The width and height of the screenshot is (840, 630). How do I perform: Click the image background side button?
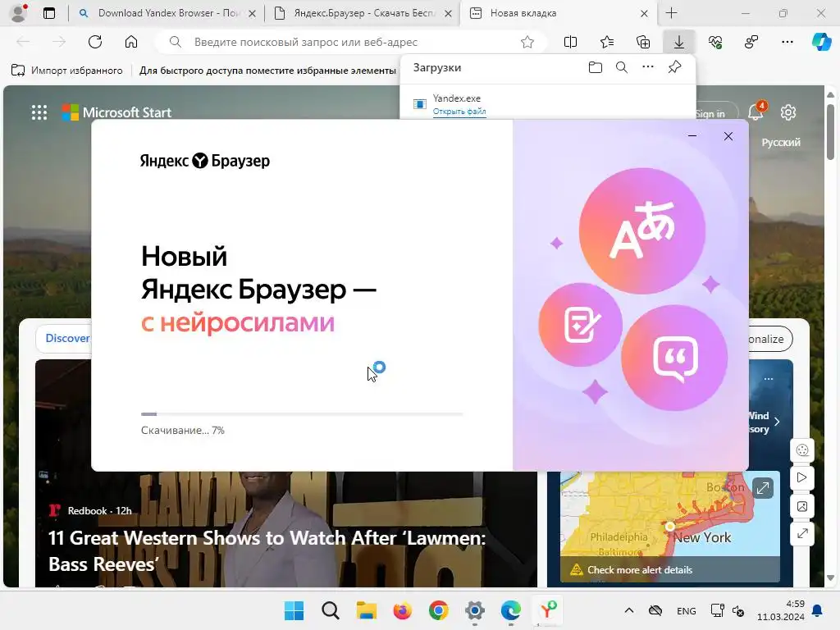click(802, 506)
